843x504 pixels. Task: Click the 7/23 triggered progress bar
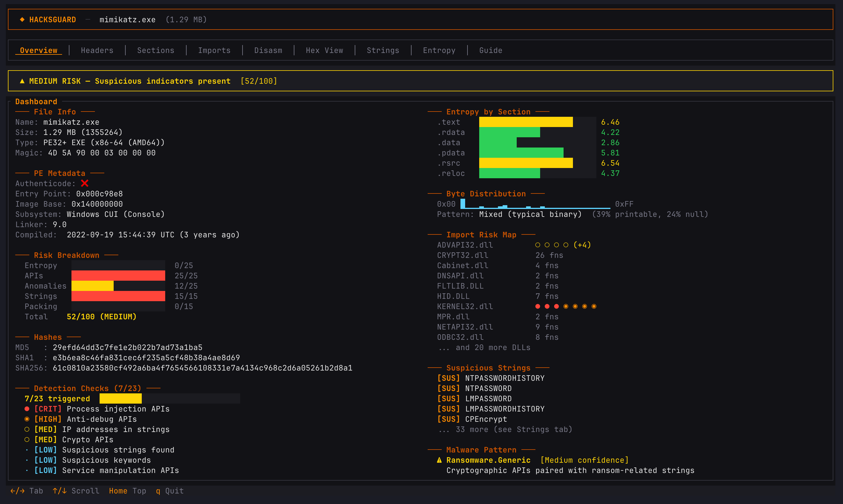[170, 398]
